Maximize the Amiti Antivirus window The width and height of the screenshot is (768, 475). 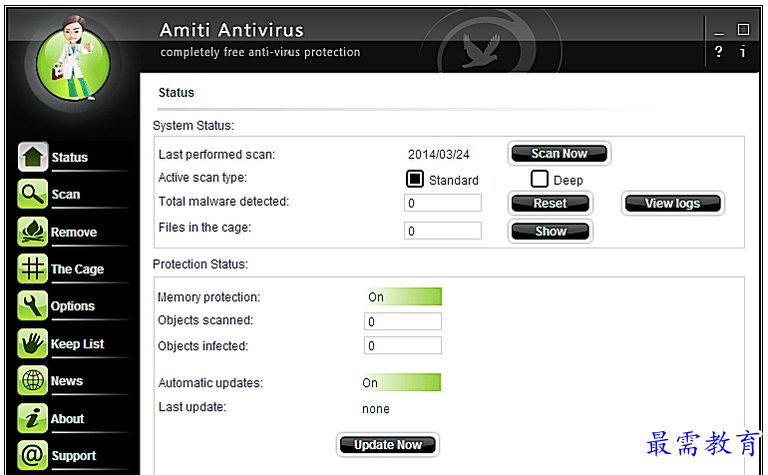(743, 30)
